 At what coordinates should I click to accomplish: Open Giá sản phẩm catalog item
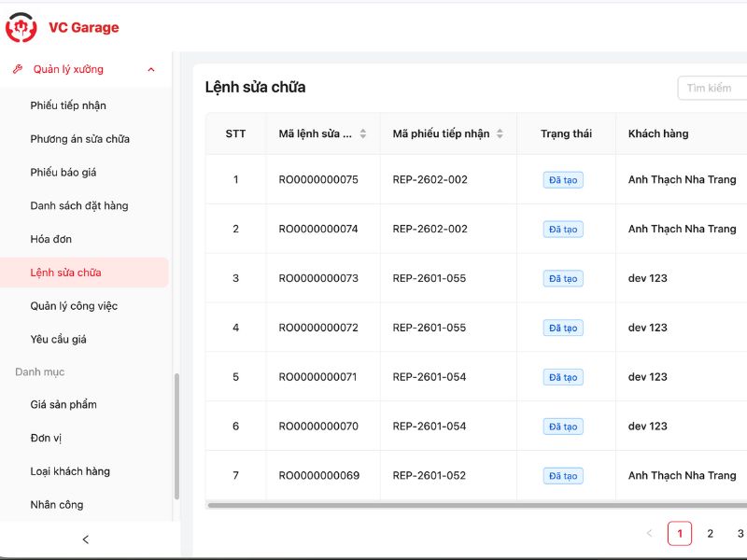[x=63, y=405]
